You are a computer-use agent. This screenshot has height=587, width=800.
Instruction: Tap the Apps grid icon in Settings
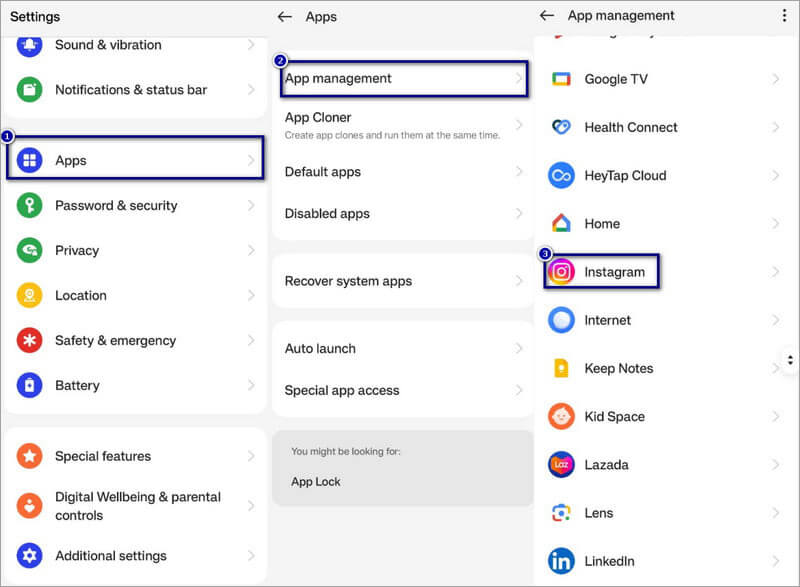tap(30, 160)
